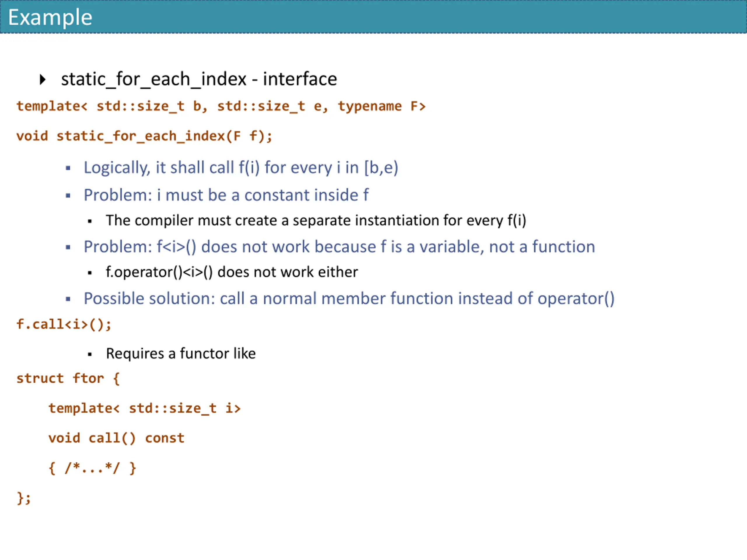The image size is (747, 560).
Task: Click the Example slide title
Action: [50, 17]
